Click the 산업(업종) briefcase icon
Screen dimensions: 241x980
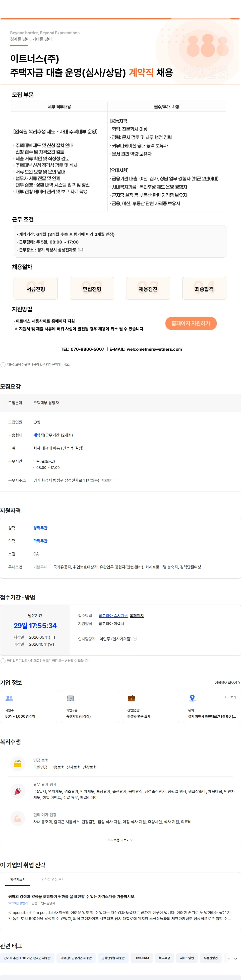coord(131,698)
